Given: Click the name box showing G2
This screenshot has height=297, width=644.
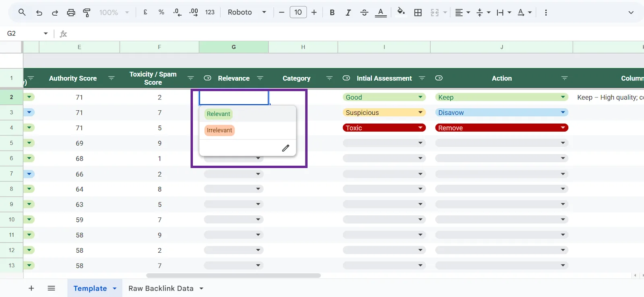Looking at the screenshot, I should (x=22, y=33).
